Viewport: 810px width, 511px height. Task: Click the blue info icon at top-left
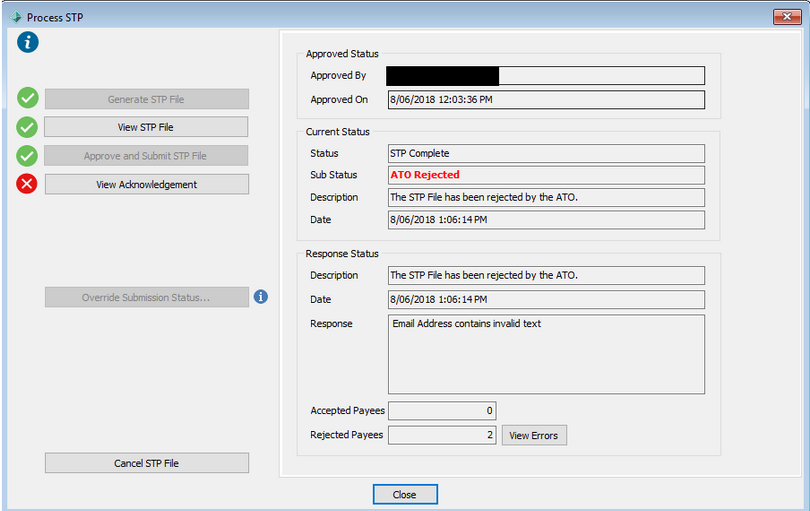click(28, 41)
